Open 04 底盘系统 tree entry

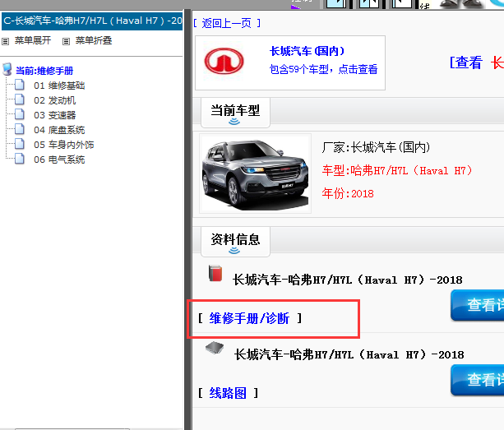[59, 130]
